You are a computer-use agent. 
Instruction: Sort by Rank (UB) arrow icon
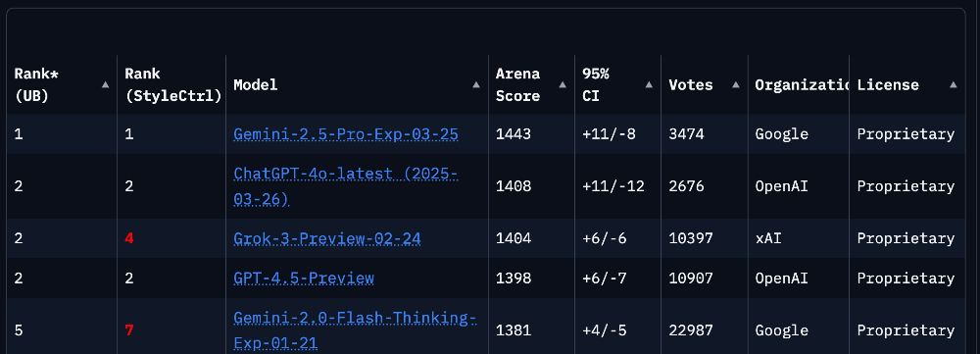tap(105, 85)
